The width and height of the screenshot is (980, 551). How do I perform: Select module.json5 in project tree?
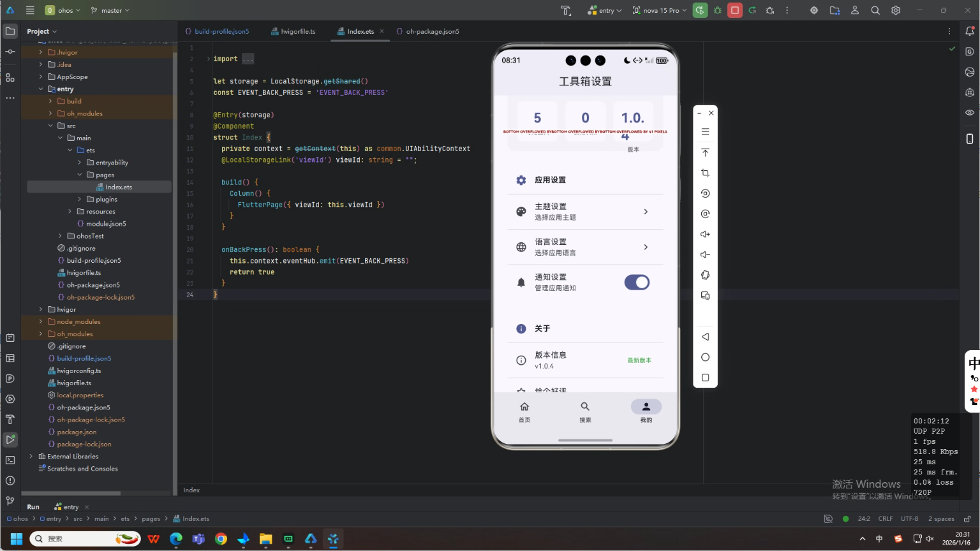[106, 224]
